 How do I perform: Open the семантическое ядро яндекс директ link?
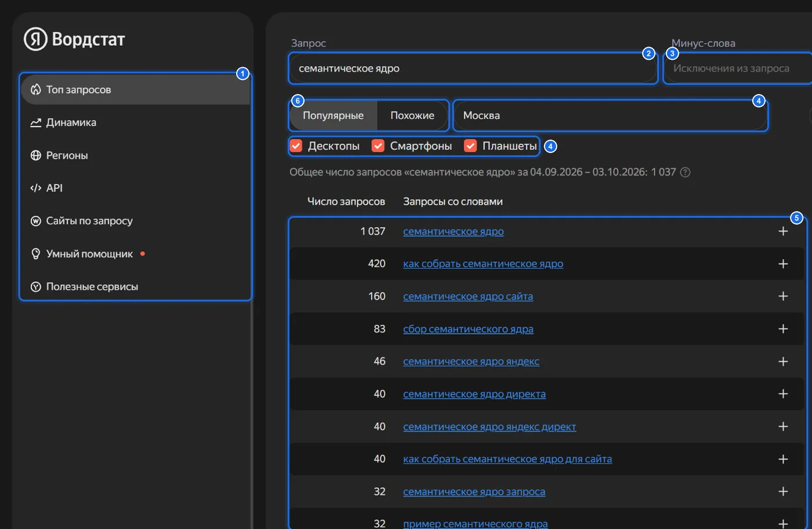490,426
